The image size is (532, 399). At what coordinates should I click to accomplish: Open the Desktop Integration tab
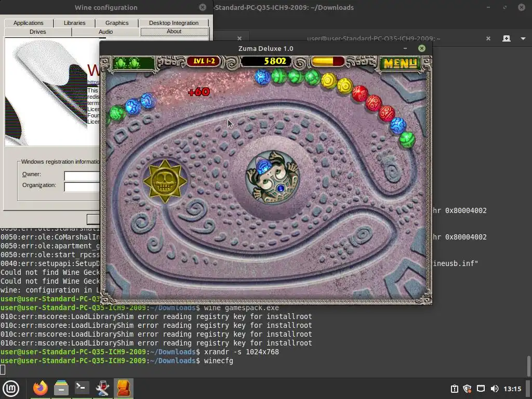(174, 23)
